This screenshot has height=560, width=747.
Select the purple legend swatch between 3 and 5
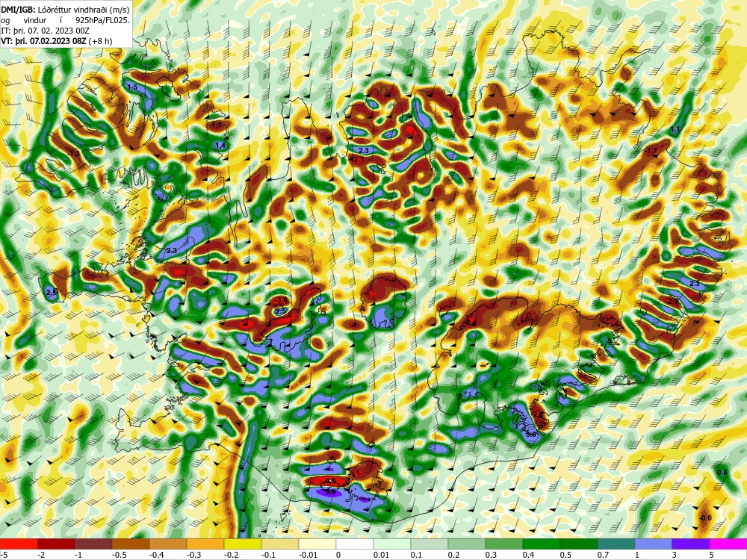click(690, 544)
